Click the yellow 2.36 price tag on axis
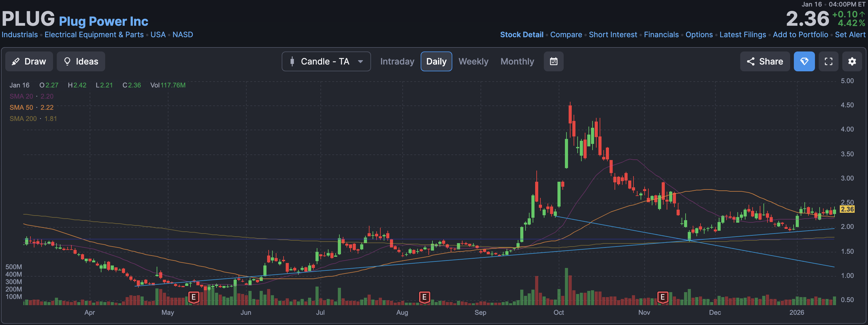Image resolution: width=868 pixels, height=325 pixels. point(847,209)
